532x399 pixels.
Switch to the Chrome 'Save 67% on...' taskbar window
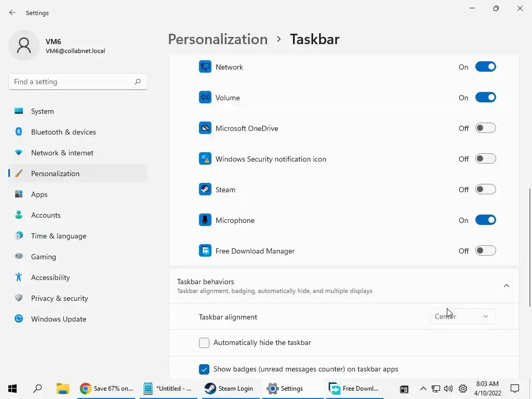(106, 389)
